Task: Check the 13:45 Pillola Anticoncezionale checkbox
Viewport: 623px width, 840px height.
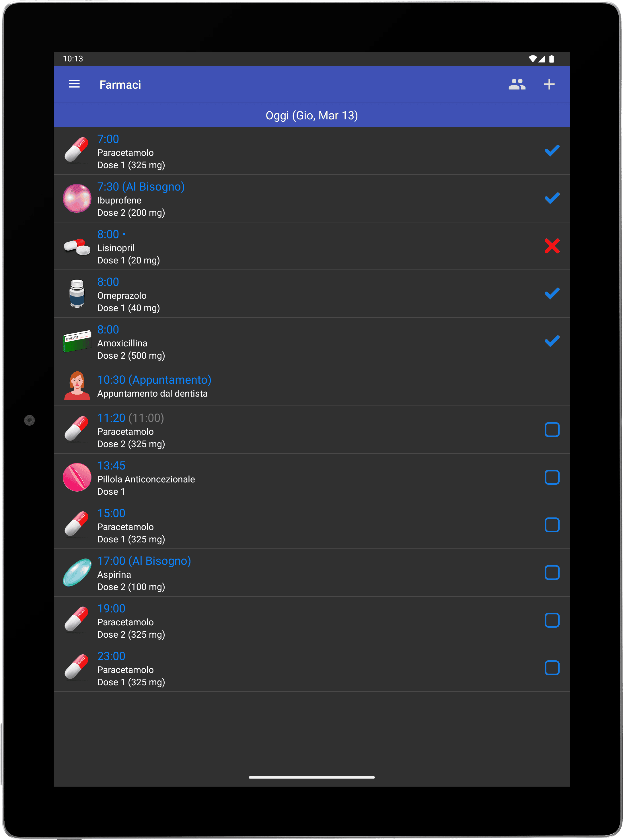Action: [552, 477]
